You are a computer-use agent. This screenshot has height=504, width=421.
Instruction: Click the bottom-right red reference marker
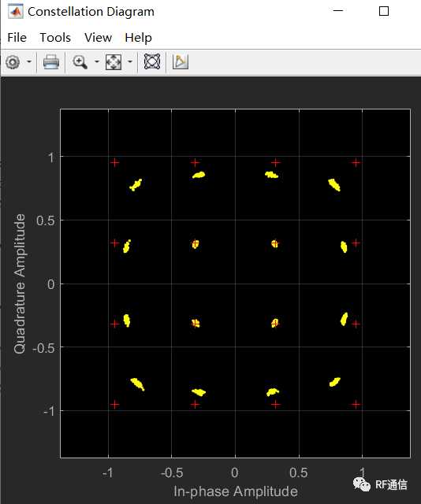[356, 404]
